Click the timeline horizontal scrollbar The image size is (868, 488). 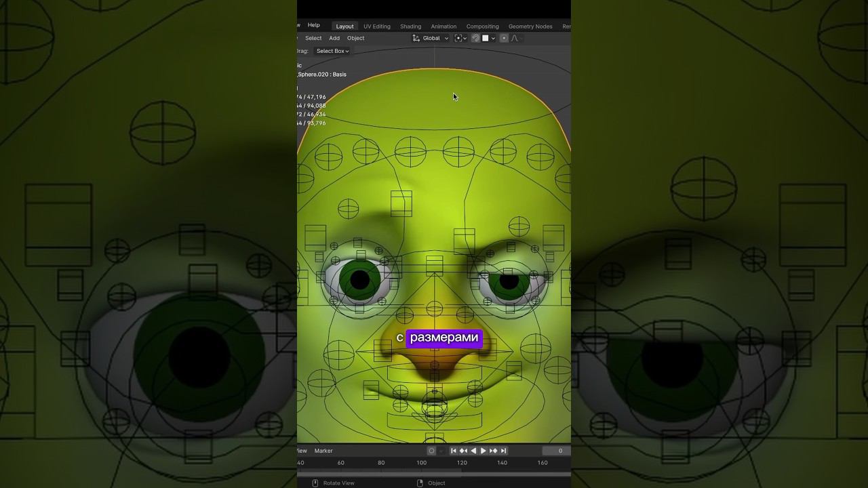click(x=434, y=474)
